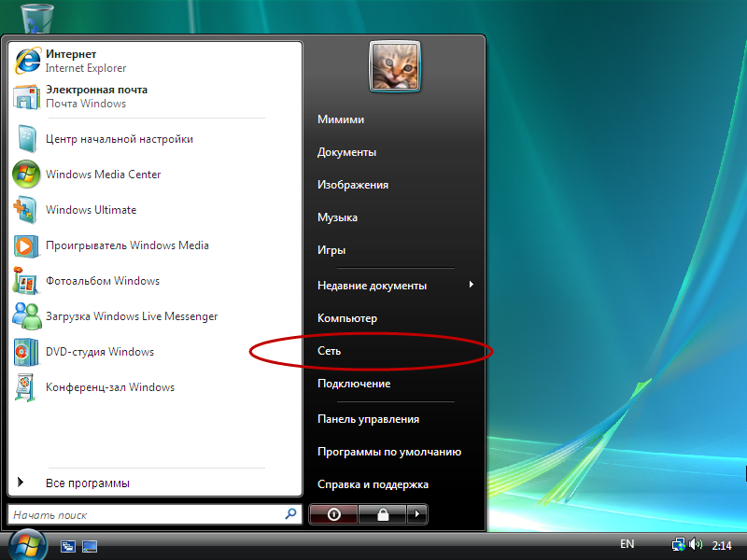747x560 pixels.
Task: Expand Недавние документы submenu arrow
Action: point(472,285)
